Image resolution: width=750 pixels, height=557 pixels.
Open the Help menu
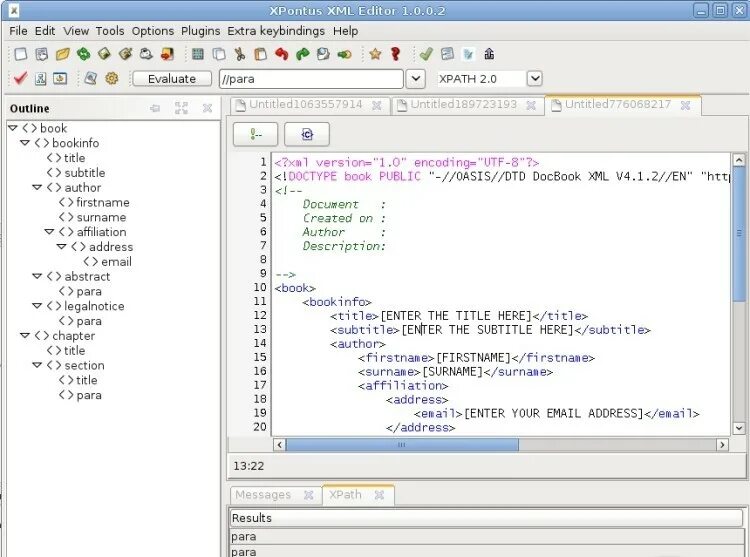345,31
